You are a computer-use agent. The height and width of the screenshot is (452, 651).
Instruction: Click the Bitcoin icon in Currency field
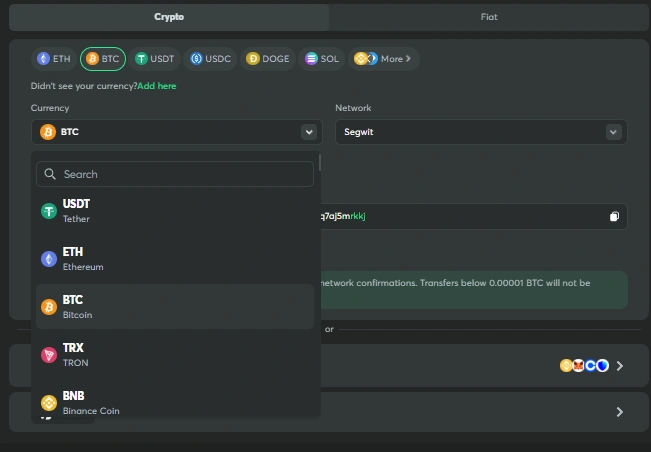point(48,132)
